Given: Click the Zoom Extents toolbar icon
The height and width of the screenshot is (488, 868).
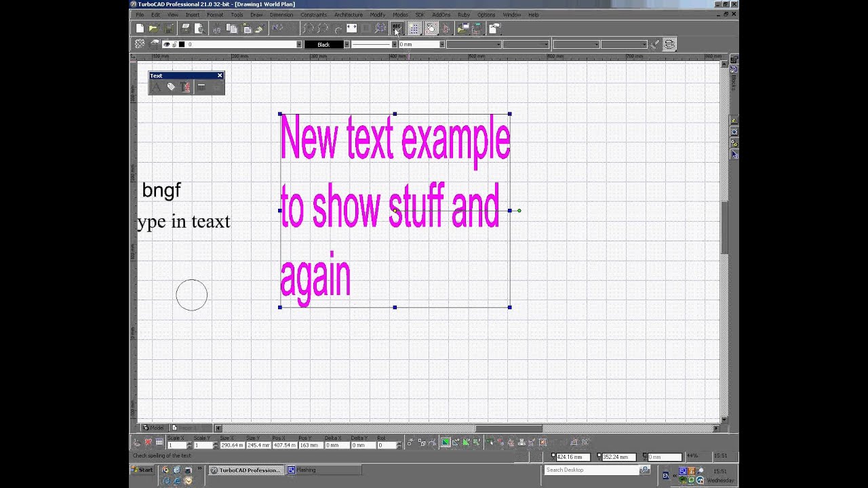Looking at the screenshot, I should pyautogui.click(x=351, y=28).
